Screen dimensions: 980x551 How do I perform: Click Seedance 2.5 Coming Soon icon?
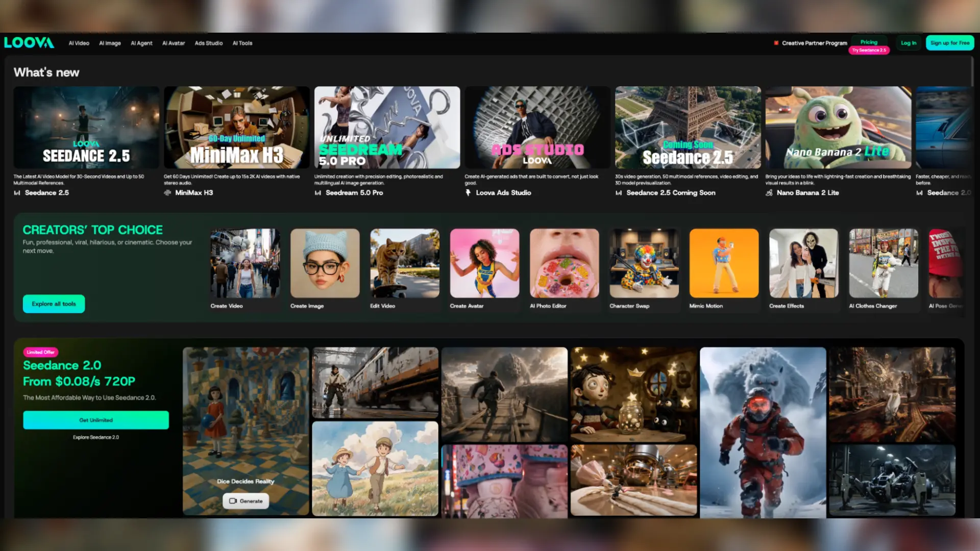coord(619,193)
